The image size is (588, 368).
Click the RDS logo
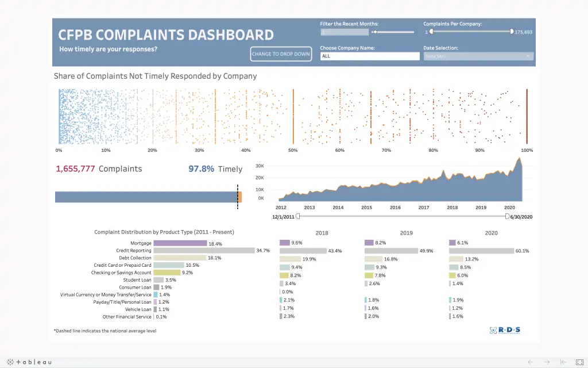tap(505, 330)
